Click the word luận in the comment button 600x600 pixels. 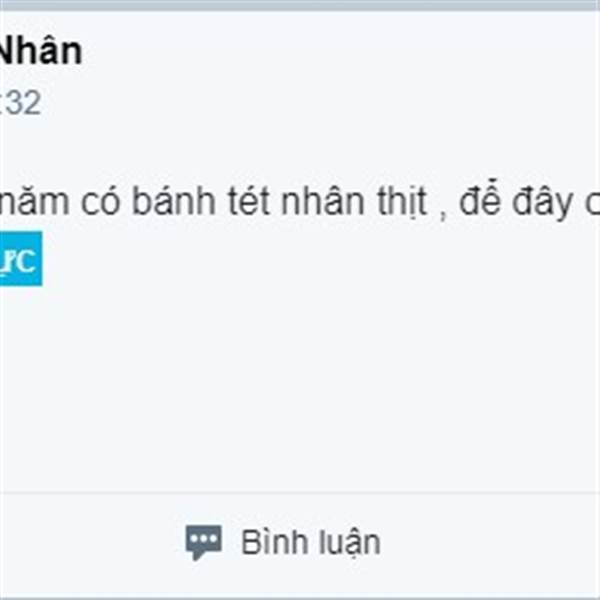point(350,543)
